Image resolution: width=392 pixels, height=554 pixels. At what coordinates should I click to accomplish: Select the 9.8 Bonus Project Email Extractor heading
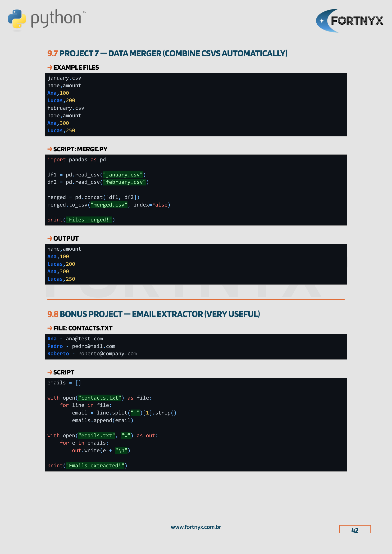[x=154, y=314]
